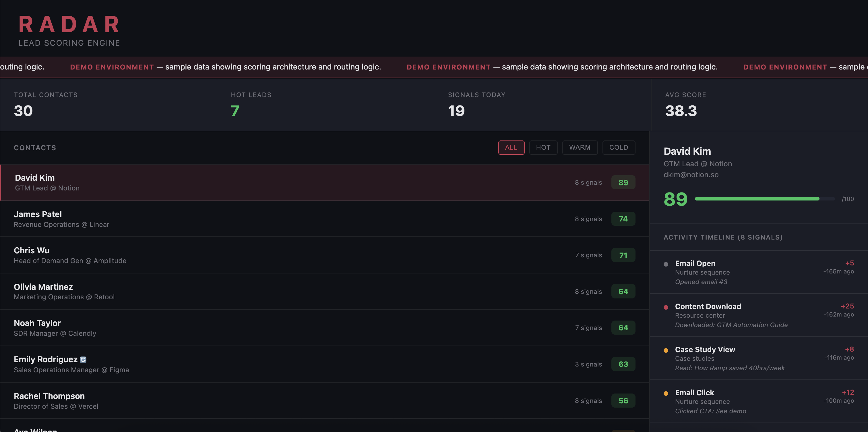The image size is (868, 432).
Task: Enable the COLD leads filter
Action: pyautogui.click(x=618, y=147)
